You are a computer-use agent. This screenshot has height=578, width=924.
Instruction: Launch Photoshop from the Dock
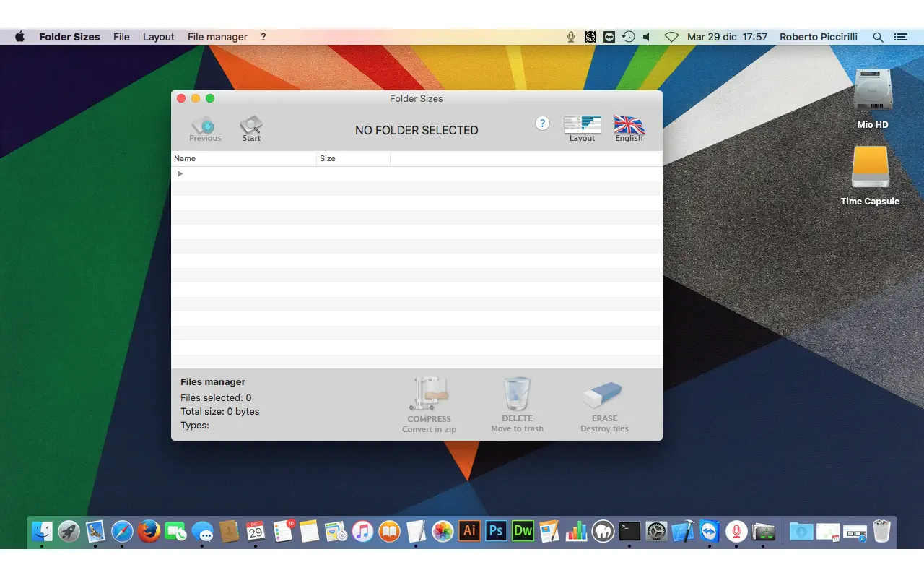tap(496, 531)
